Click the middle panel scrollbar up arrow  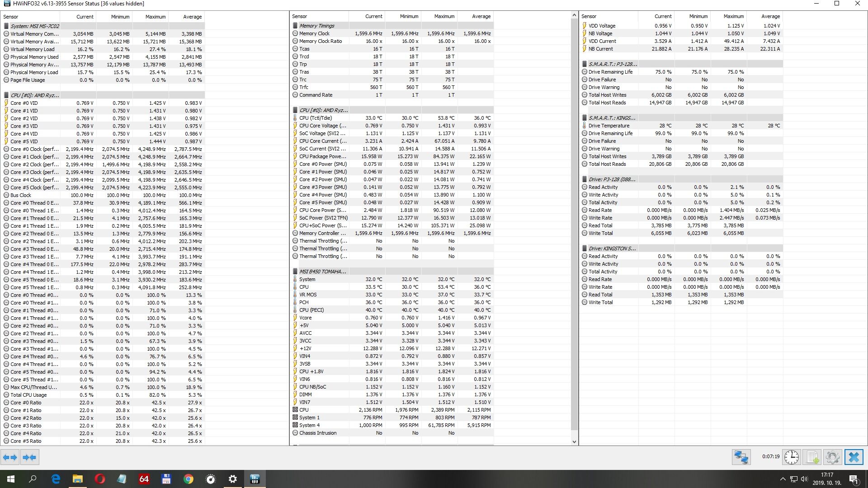point(575,16)
